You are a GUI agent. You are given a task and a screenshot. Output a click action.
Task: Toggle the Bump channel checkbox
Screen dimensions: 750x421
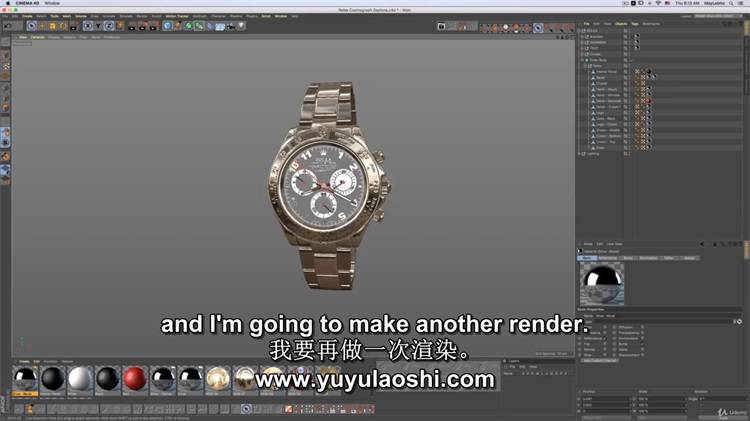pos(642,344)
